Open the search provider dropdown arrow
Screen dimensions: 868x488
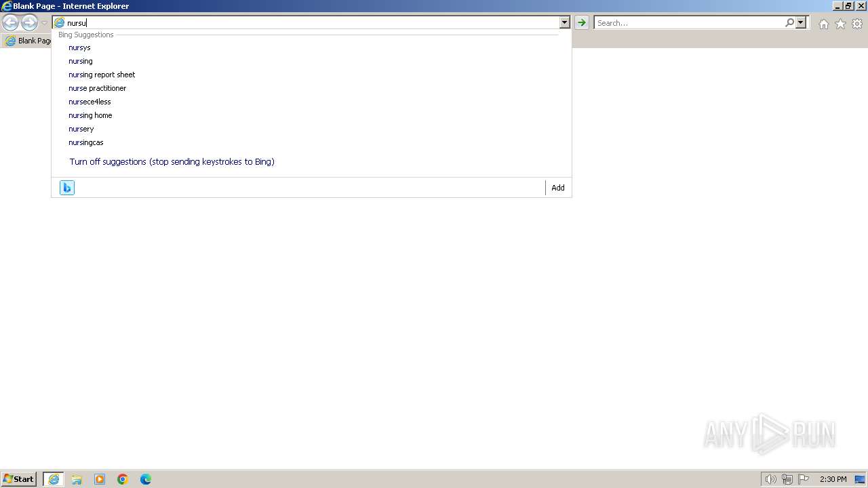click(x=801, y=23)
